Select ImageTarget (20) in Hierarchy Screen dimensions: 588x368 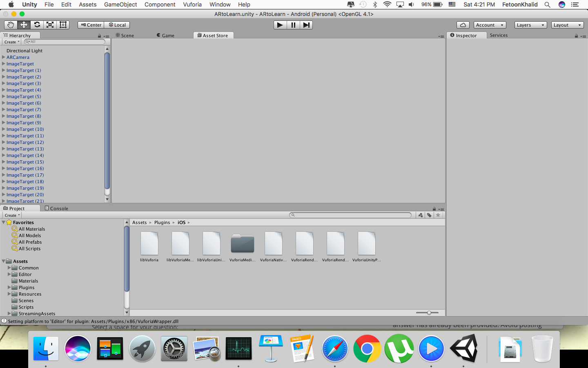(25, 195)
